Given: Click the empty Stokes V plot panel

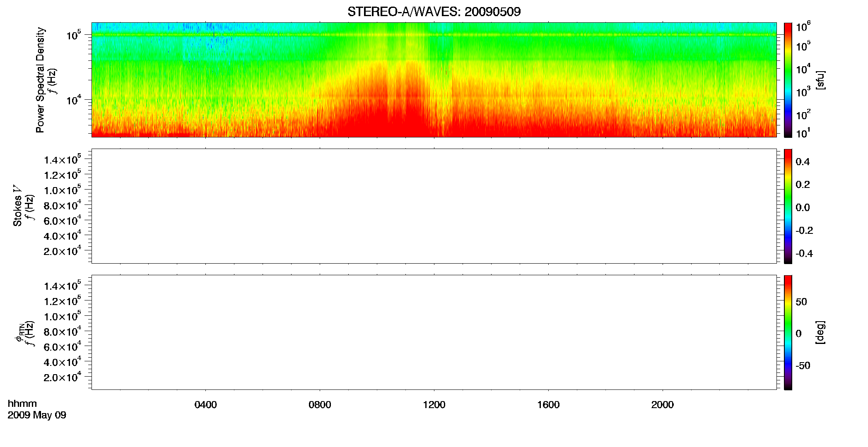Looking at the screenshot, I should 434,206.
